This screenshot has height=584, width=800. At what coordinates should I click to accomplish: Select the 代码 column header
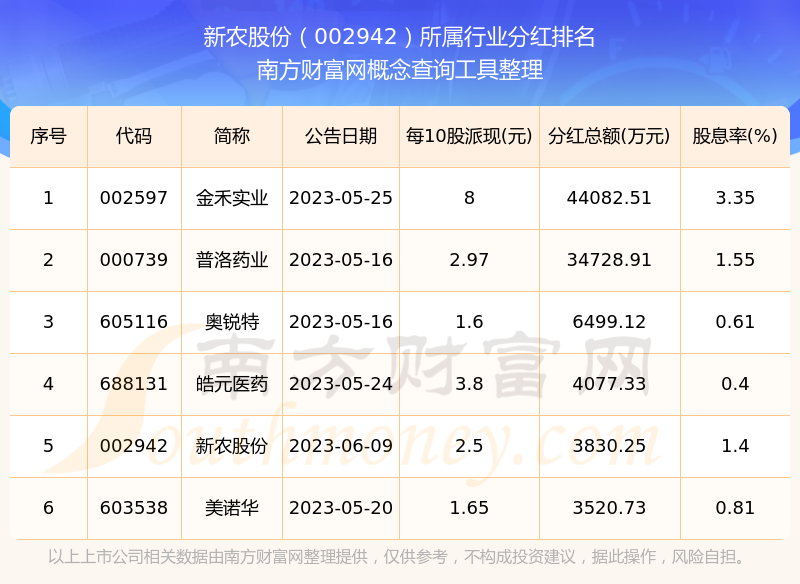point(134,136)
